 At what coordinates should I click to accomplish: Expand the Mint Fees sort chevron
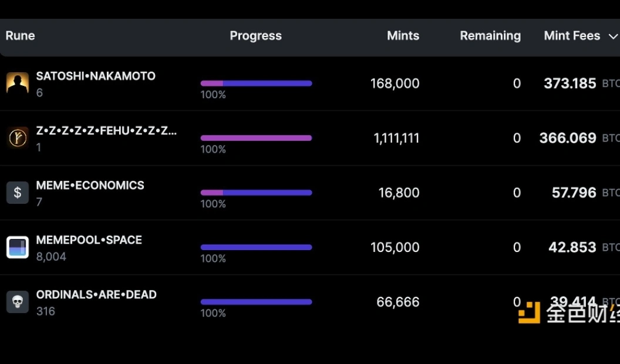613,36
